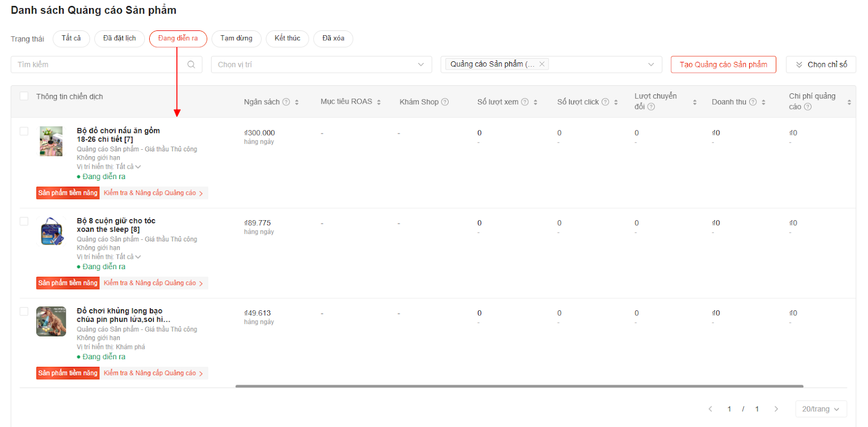The height and width of the screenshot is (427, 868).
Task: Go to next page arrow
Action: pos(776,409)
